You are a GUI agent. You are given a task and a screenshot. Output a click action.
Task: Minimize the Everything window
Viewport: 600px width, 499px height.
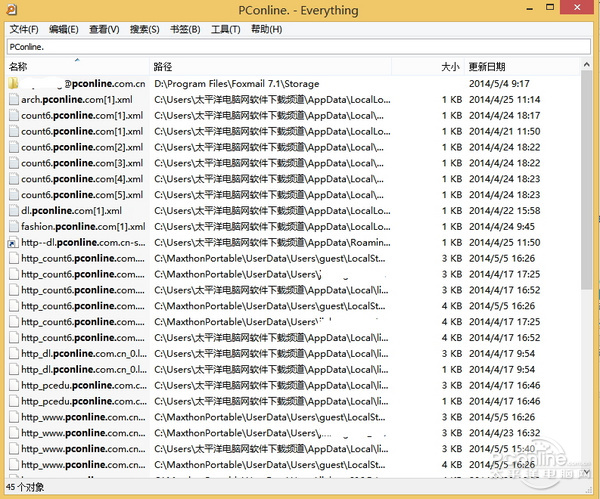[530, 9]
